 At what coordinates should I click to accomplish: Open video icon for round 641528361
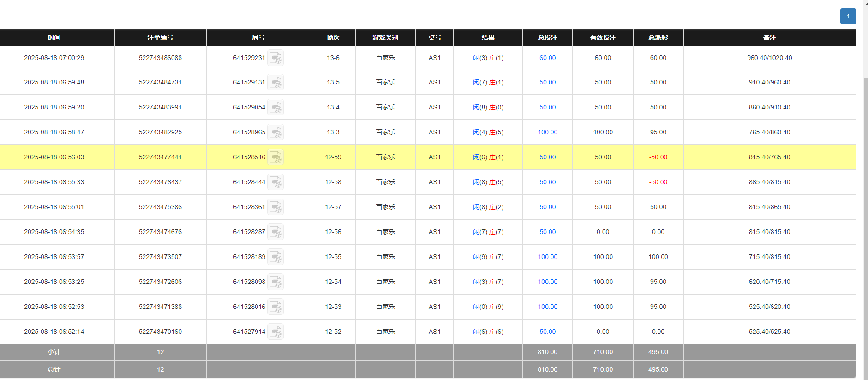click(x=275, y=207)
